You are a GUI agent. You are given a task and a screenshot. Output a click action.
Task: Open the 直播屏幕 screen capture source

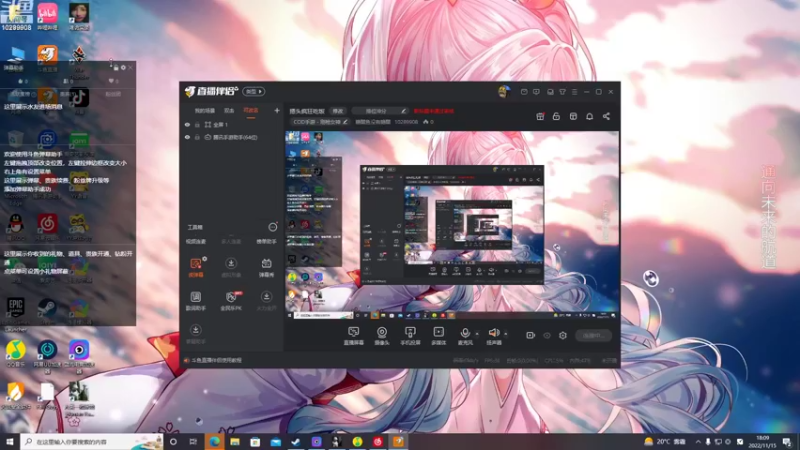(x=354, y=336)
